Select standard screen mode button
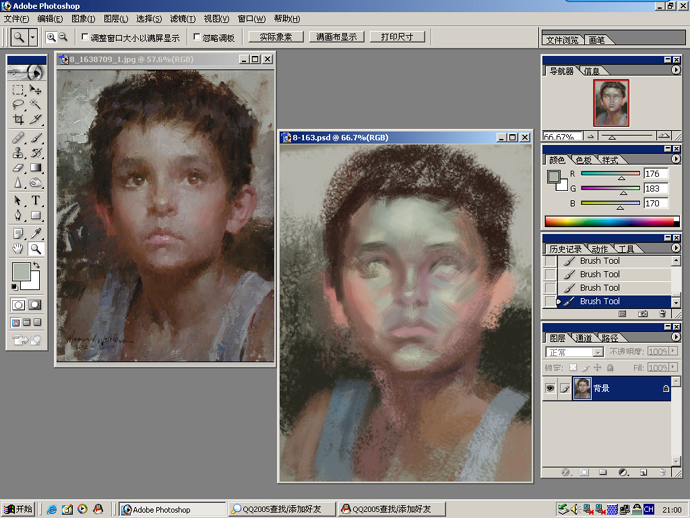690x518 pixels. [16, 323]
